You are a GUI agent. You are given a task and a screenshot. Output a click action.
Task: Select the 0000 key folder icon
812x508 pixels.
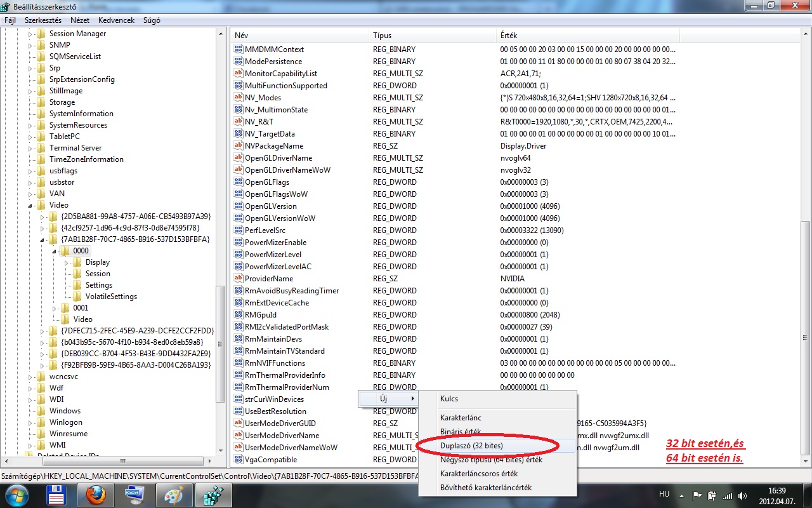(x=65, y=251)
